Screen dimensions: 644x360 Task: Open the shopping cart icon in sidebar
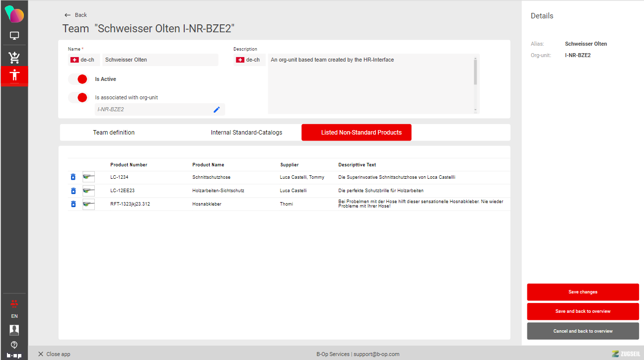coord(14,58)
